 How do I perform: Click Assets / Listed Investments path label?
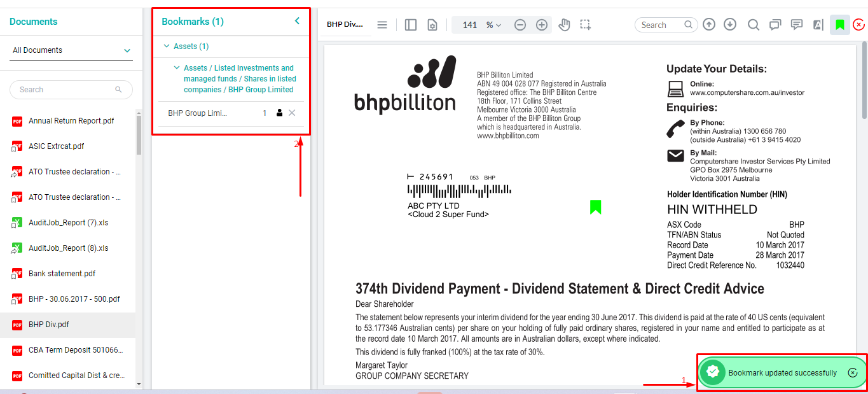[x=239, y=78]
